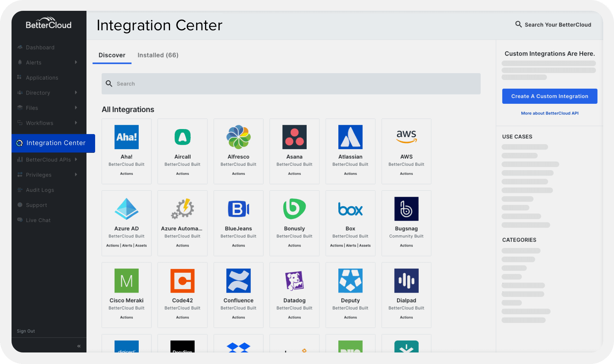Click the magnifier icon in integrations search
This screenshot has height=364, width=614.
(x=109, y=84)
